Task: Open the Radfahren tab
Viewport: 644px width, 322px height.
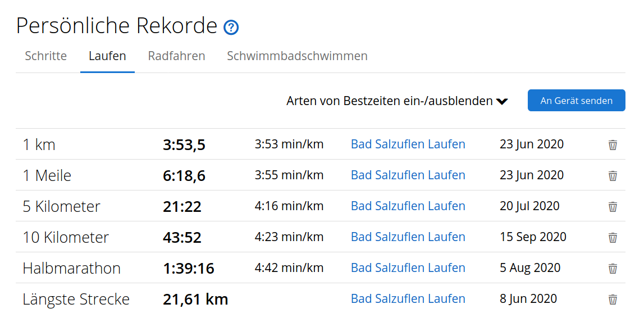Action: click(x=176, y=56)
